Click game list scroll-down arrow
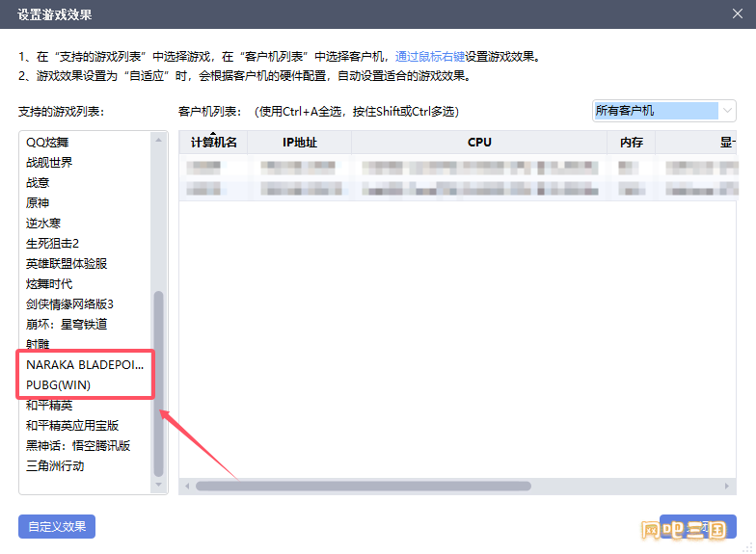This screenshot has width=756, height=554. pyautogui.click(x=158, y=485)
